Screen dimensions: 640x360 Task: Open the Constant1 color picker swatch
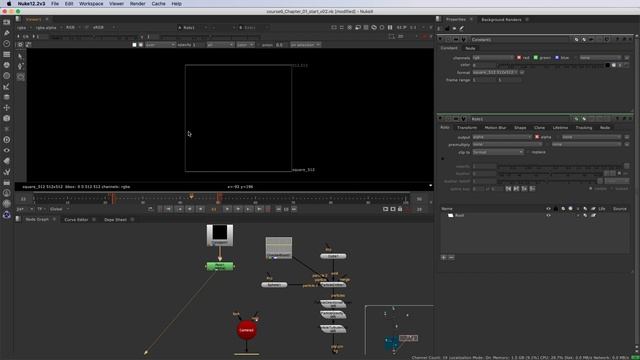pos(608,65)
